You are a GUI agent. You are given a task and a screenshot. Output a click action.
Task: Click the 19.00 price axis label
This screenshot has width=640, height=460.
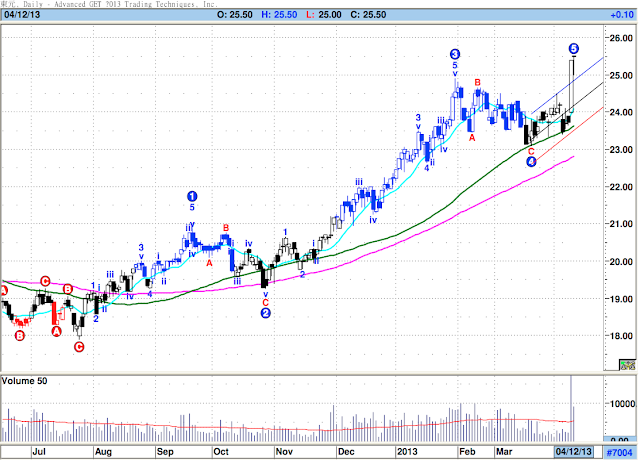[621, 299]
